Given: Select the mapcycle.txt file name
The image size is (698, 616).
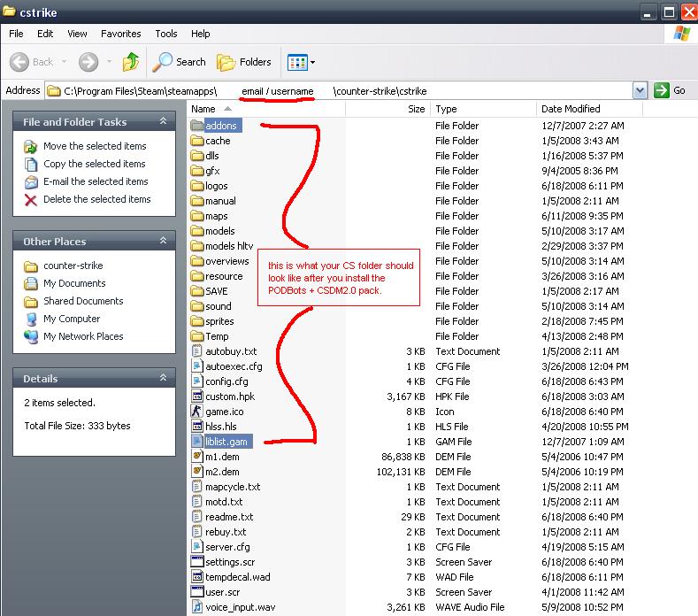Looking at the screenshot, I should (233, 487).
